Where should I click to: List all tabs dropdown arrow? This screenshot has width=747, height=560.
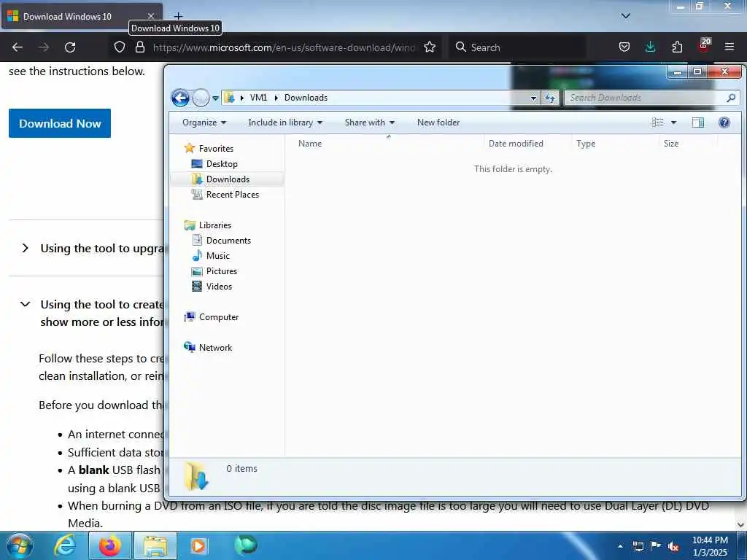[625, 16]
